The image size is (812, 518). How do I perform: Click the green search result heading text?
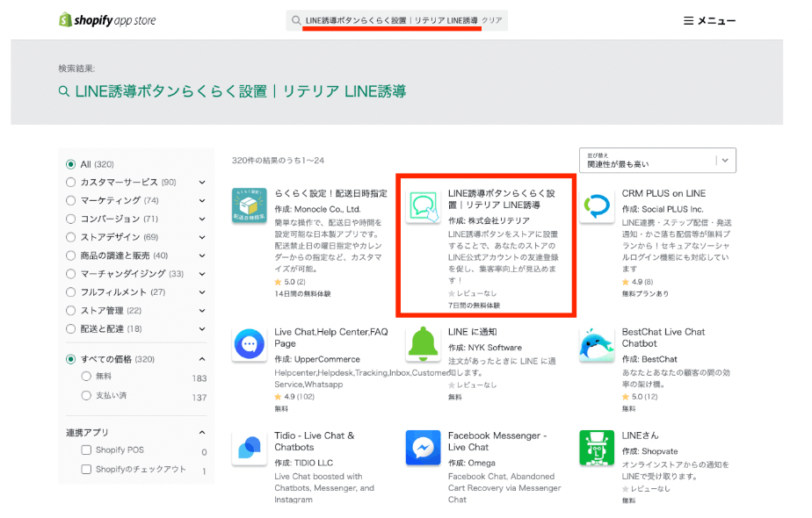[x=240, y=91]
